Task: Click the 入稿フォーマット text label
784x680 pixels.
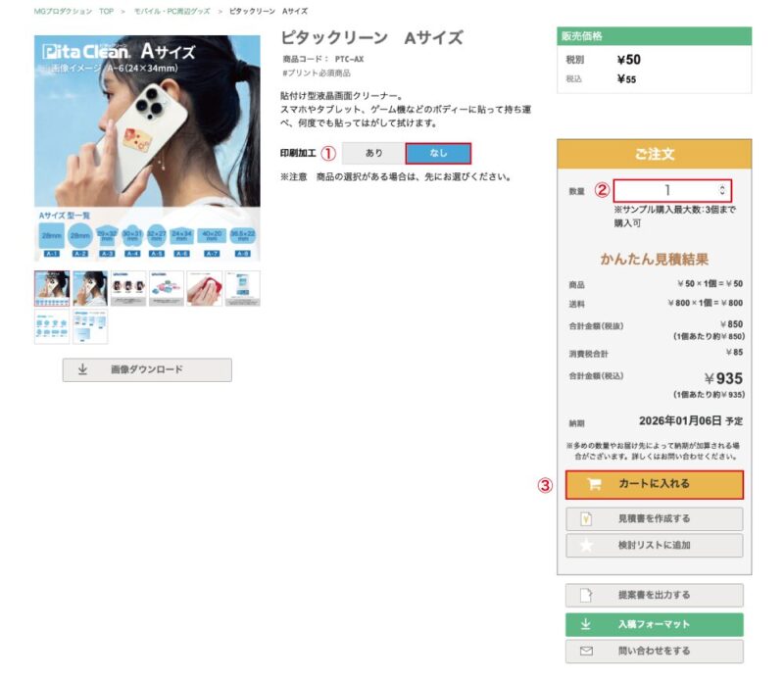Action: tap(654, 624)
